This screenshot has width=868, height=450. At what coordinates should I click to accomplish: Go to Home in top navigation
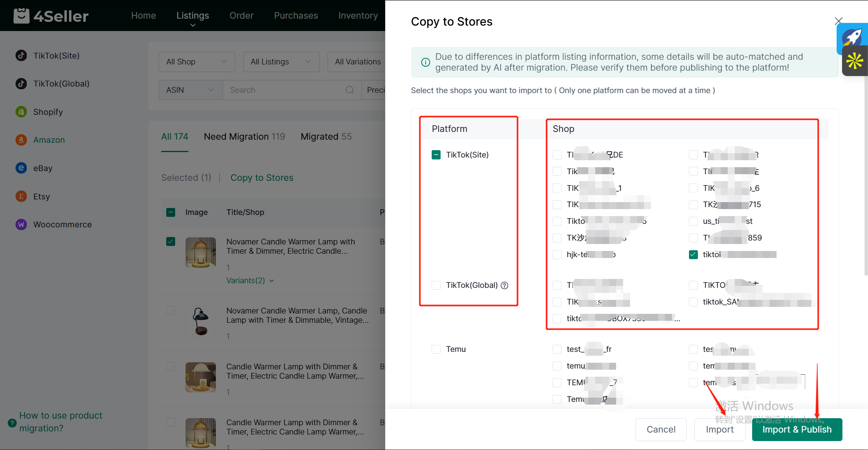(143, 16)
